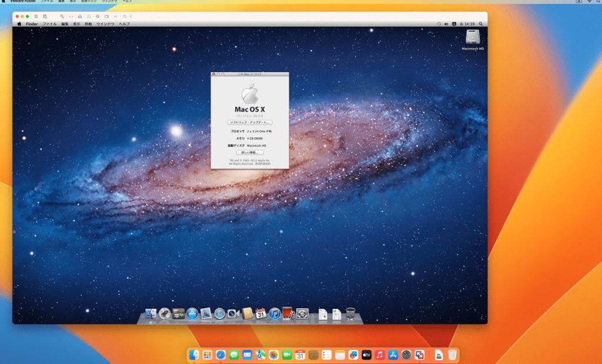Screen dimensions: 602x364
Task: Click Finder face icon in Lion dock
Action: point(151,314)
